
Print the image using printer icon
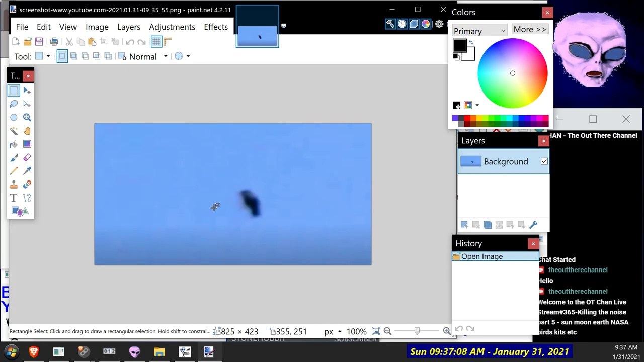[54, 42]
